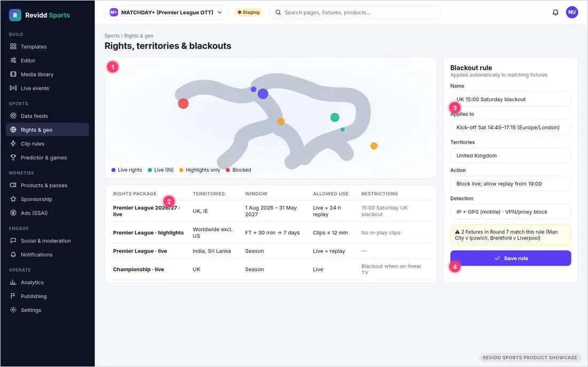Select Championship · live row
The width and height of the screenshot is (588, 367).
271,269
